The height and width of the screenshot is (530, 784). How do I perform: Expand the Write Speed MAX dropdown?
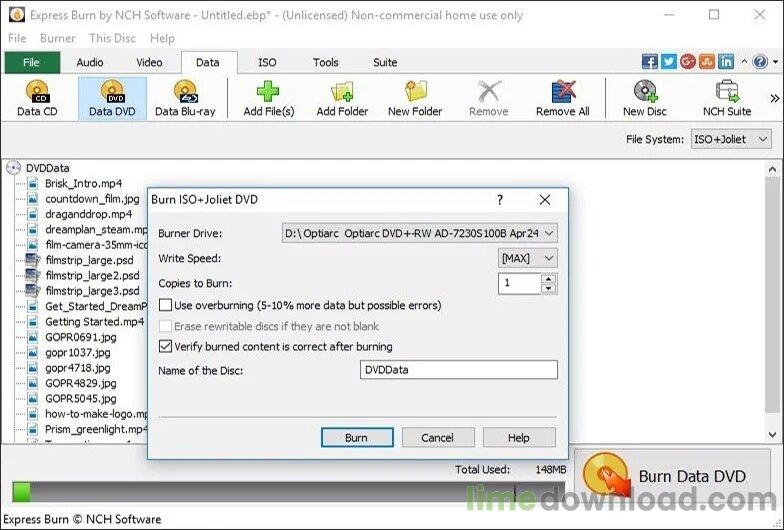tap(528, 258)
